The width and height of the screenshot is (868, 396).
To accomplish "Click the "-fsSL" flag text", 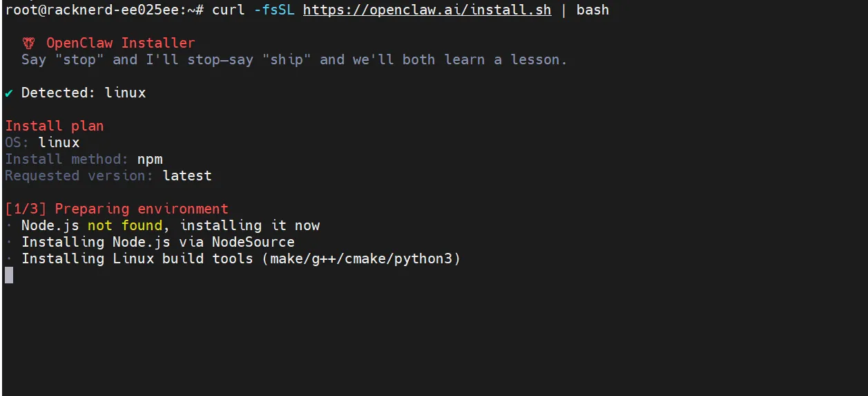I will [x=273, y=10].
